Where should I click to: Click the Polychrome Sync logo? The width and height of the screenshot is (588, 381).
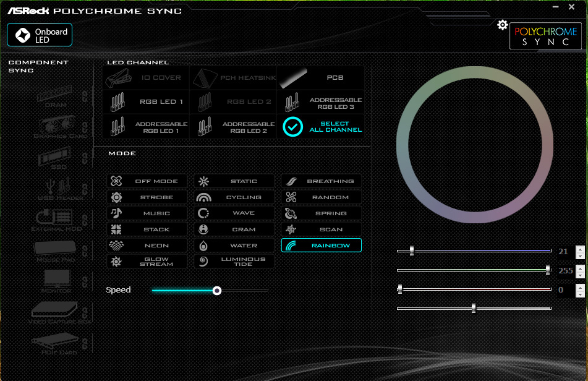tap(545, 36)
